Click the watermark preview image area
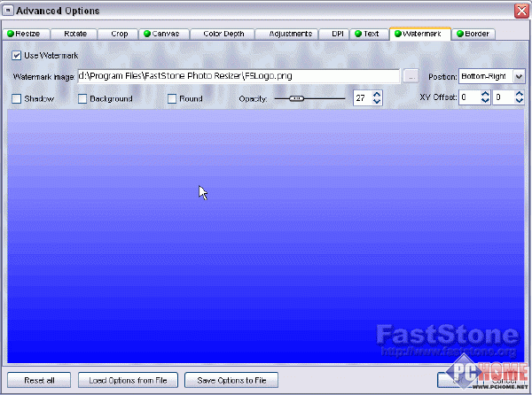This screenshot has height=395, width=532. coord(266,236)
